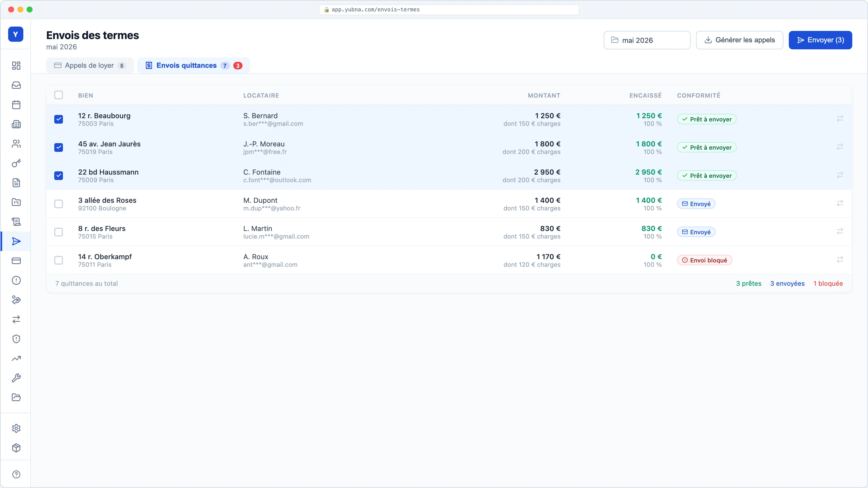
Task: Open the open-folder icon in sidebar
Action: (x=16, y=397)
